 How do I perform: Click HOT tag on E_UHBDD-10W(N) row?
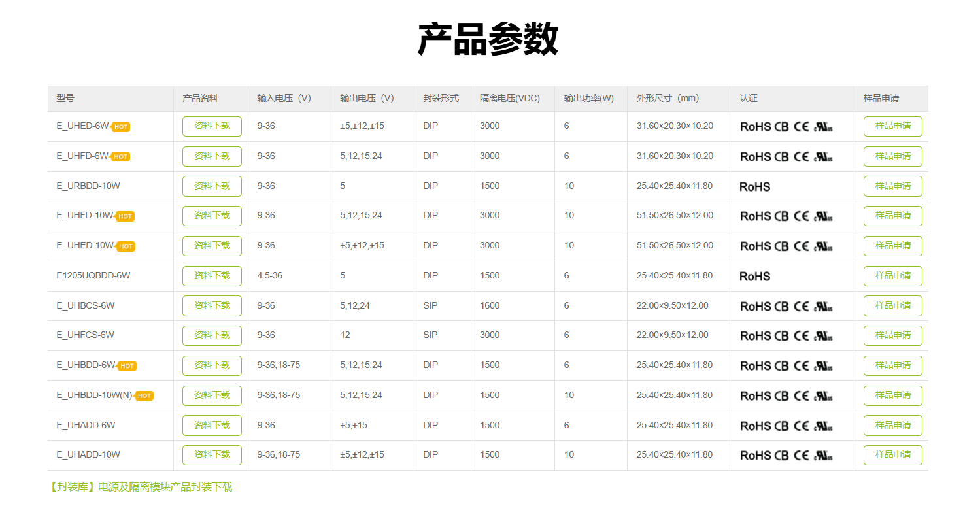point(144,396)
